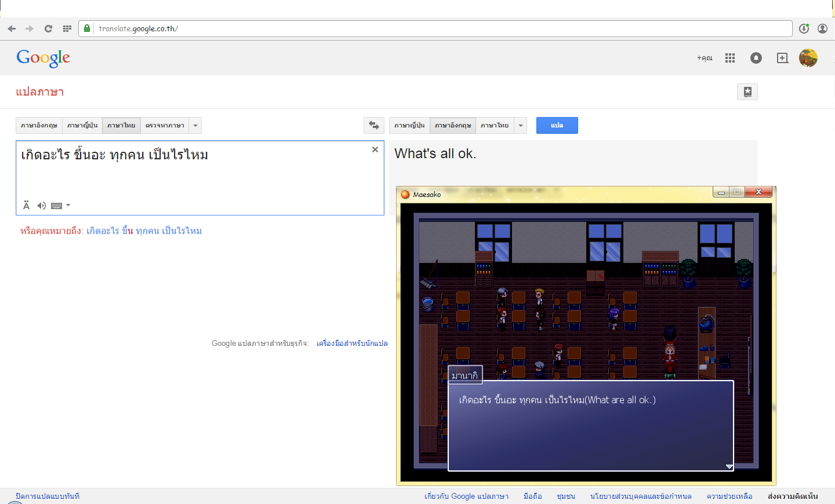Go forward in the browser
The image size is (835, 504).
click(30, 28)
